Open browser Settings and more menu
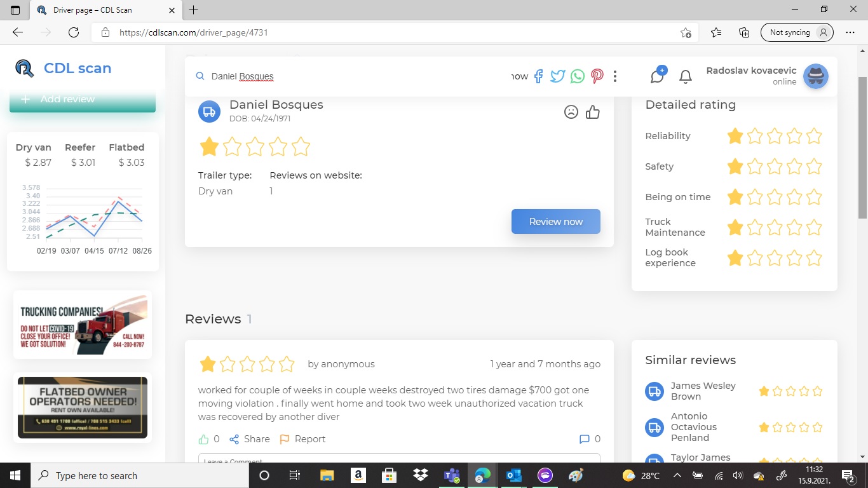Screen dimensions: 868x488 click(850, 32)
